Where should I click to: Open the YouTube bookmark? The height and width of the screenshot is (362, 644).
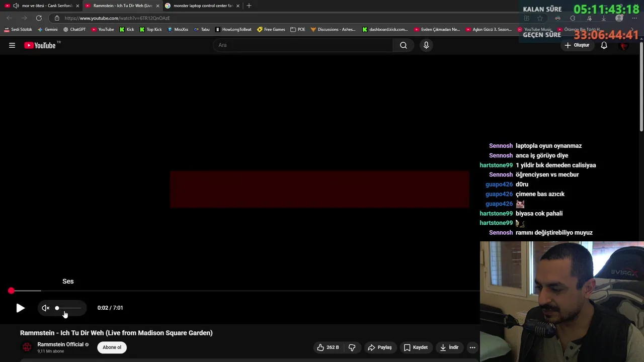point(103,29)
